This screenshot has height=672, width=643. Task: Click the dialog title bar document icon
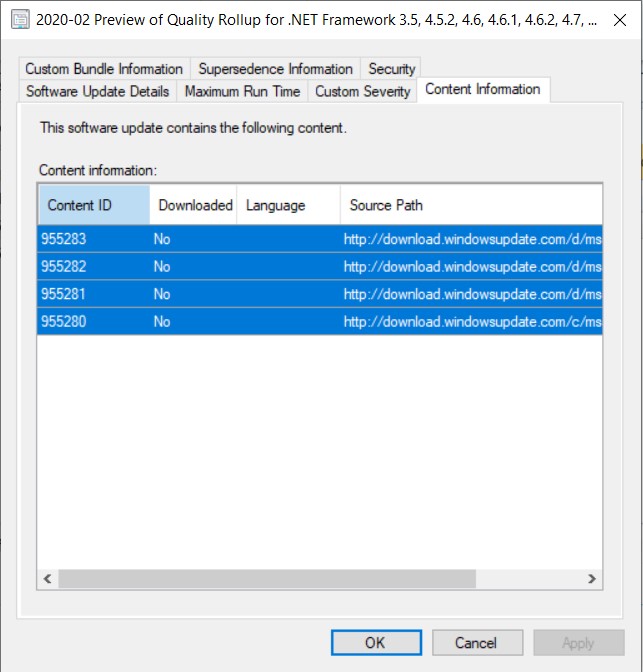[x=20, y=22]
